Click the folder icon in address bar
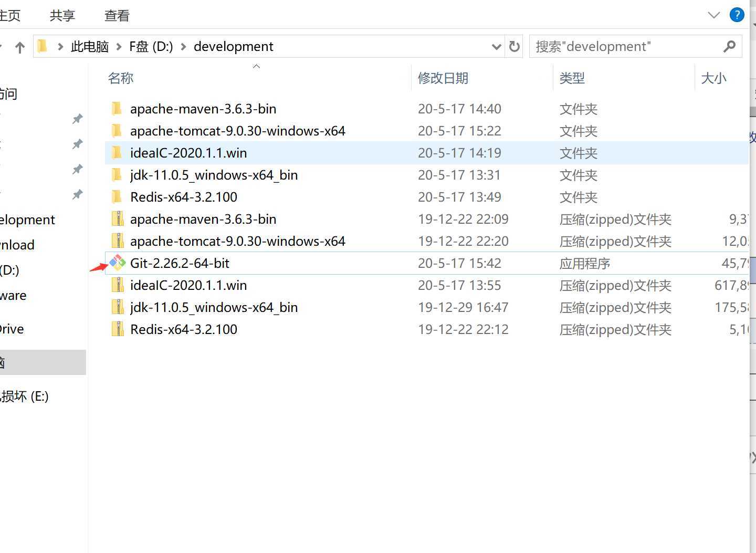The width and height of the screenshot is (756, 553). (43, 47)
